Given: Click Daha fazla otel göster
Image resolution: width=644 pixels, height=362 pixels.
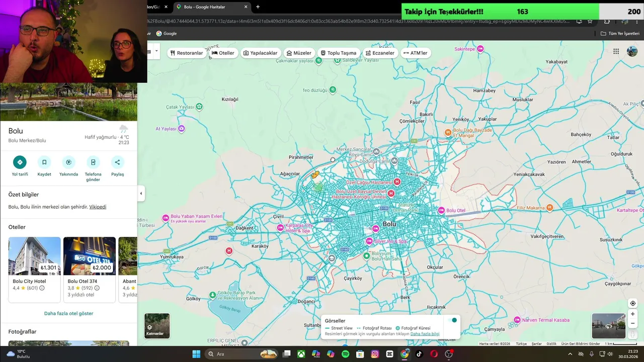Looking at the screenshot, I should (x=68, y=313).
